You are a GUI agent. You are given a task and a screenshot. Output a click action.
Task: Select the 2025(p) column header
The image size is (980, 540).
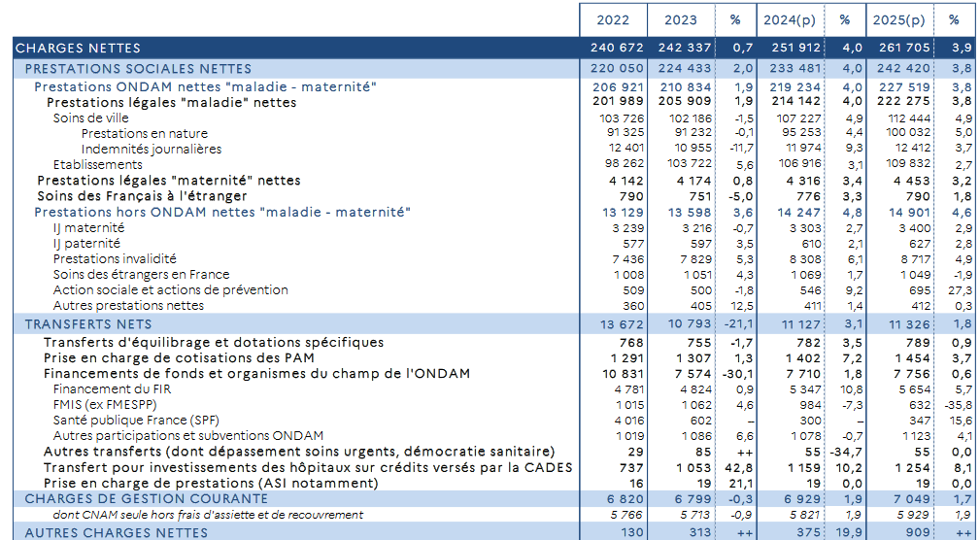898,19
